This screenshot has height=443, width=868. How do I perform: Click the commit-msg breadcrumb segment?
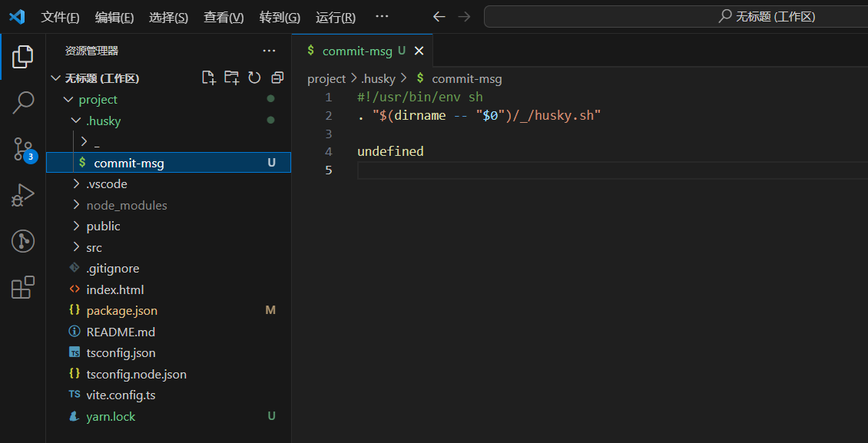pos(467,79)
